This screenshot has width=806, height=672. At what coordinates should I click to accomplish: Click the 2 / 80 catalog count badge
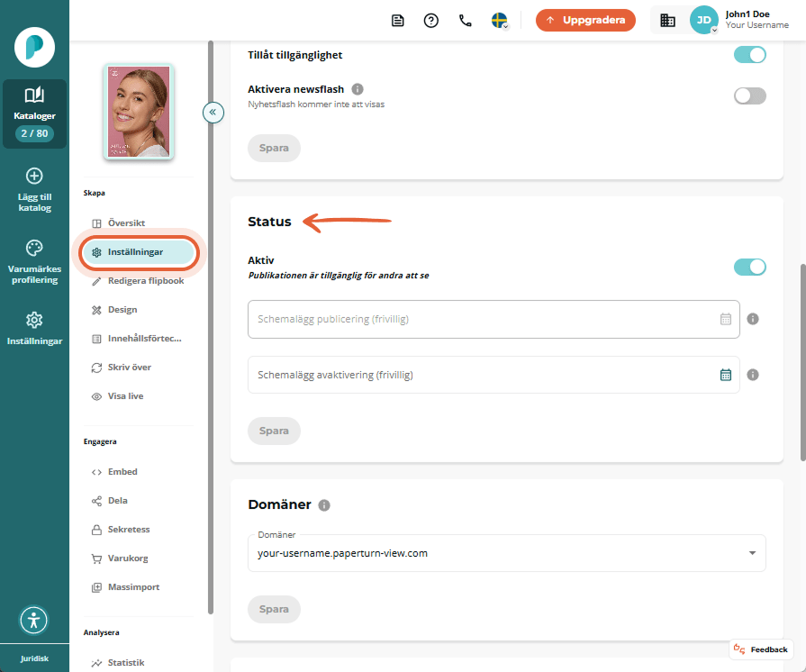[34, 133]
